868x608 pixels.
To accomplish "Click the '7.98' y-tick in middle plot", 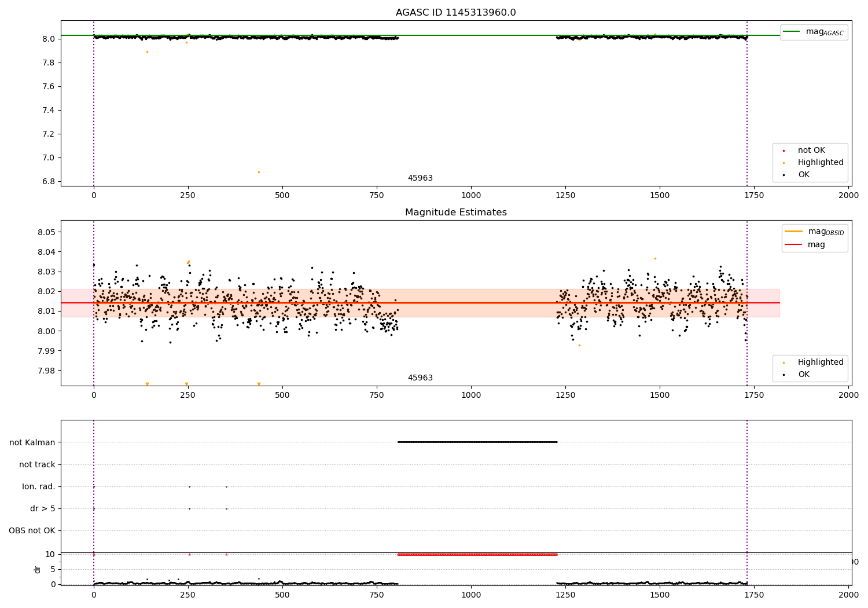I will pyautogui.click(x=46, y=371).
